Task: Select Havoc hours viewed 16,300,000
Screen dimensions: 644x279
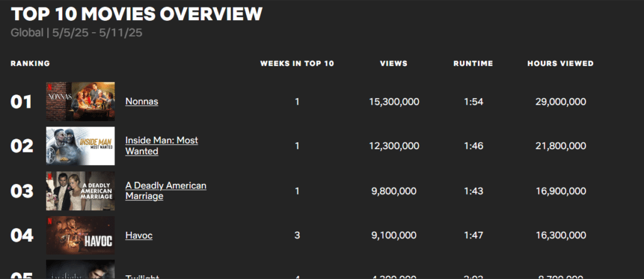Action: pyautogui.click(x=561, y=236)
